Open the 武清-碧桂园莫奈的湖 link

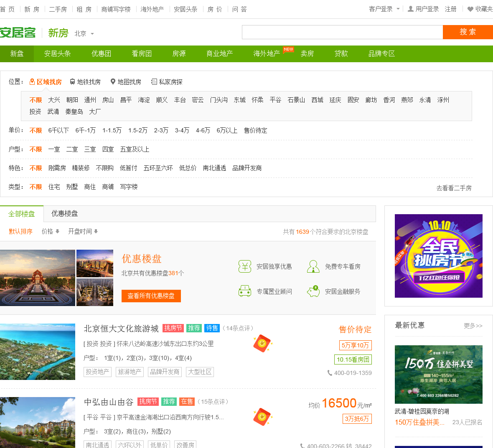(x=422, y=411)
